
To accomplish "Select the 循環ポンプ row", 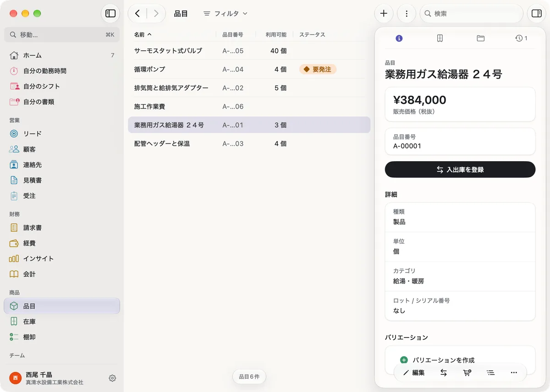I will click(x=249, y=69).
